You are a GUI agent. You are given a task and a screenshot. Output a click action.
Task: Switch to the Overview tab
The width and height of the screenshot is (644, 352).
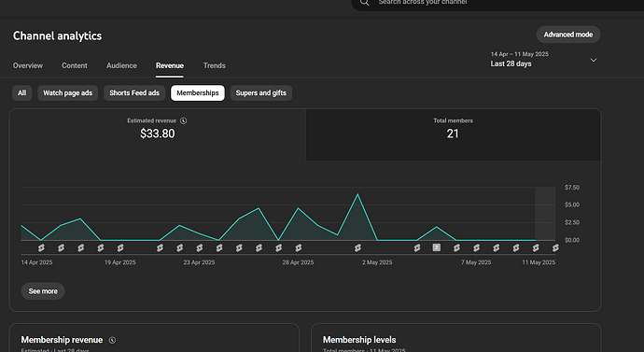pos(27,65)
